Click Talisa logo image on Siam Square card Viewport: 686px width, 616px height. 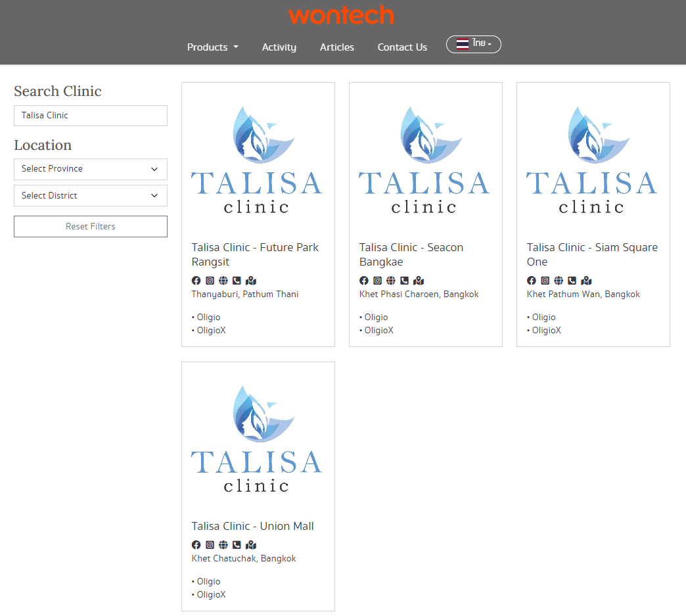pyautogui.click(x=592, y=160)
